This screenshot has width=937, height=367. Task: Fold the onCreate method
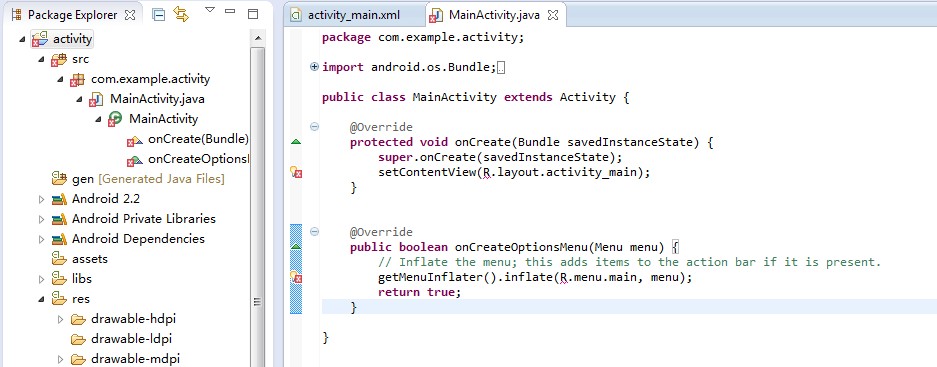click(314, 127)
